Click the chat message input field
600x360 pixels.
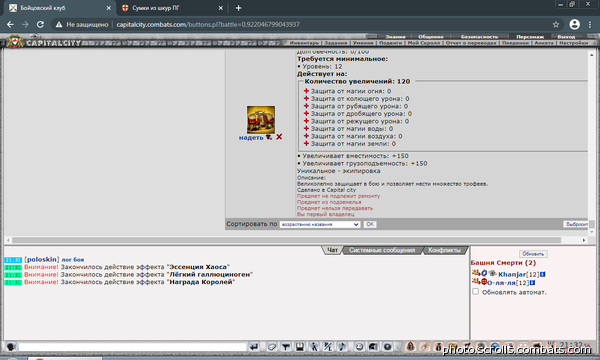[132, 347]
